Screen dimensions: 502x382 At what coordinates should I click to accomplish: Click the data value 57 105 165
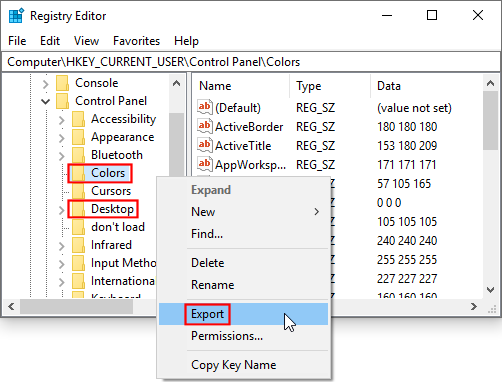tap(404, 184)
